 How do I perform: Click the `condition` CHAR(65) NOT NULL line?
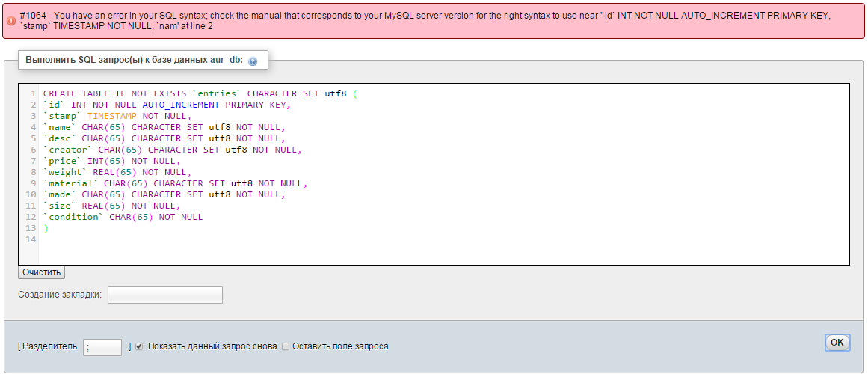123,217
